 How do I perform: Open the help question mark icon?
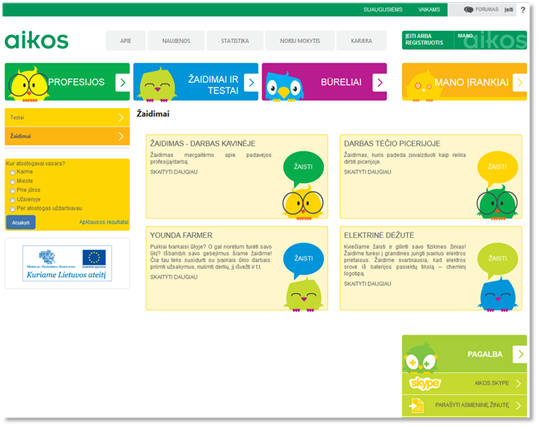[x=523, y=10]
